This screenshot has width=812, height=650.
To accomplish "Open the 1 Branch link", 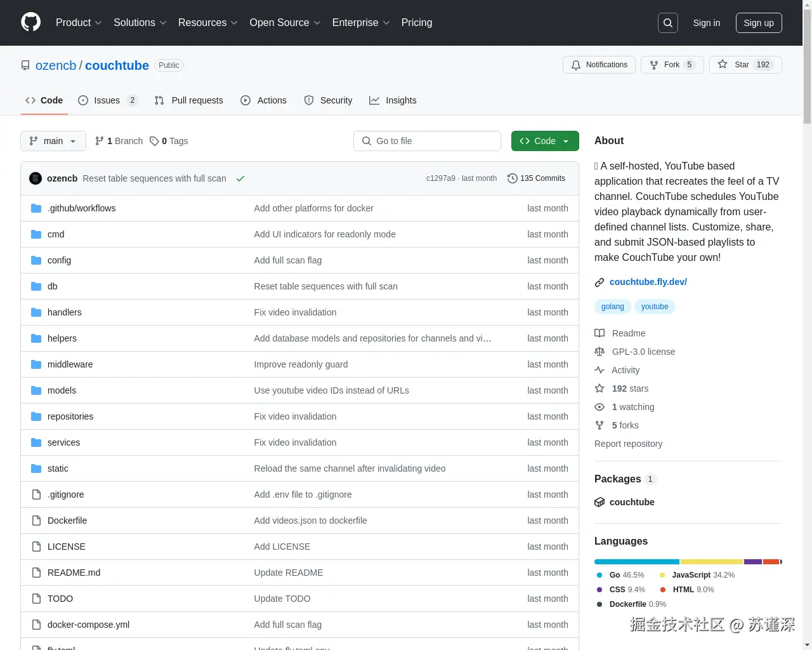I will point(119,141).
